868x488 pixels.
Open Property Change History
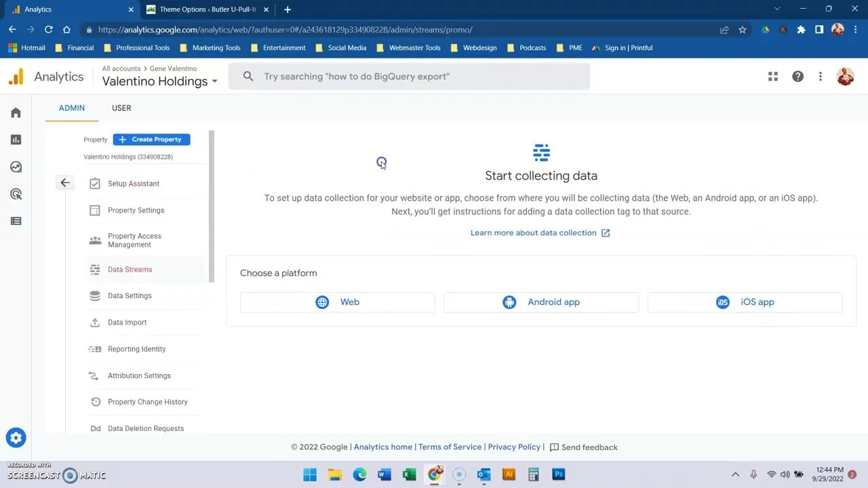click(x=147, y=402)
